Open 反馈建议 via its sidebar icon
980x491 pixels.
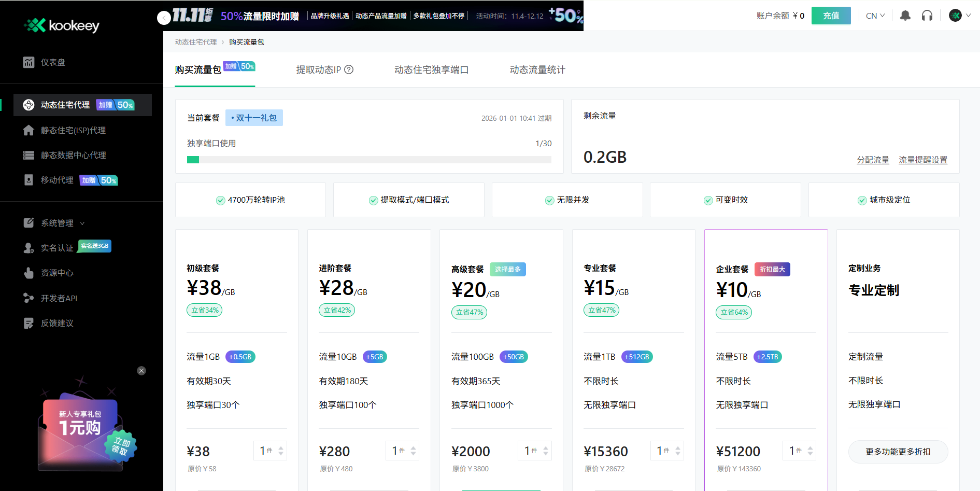coord(29,323)
